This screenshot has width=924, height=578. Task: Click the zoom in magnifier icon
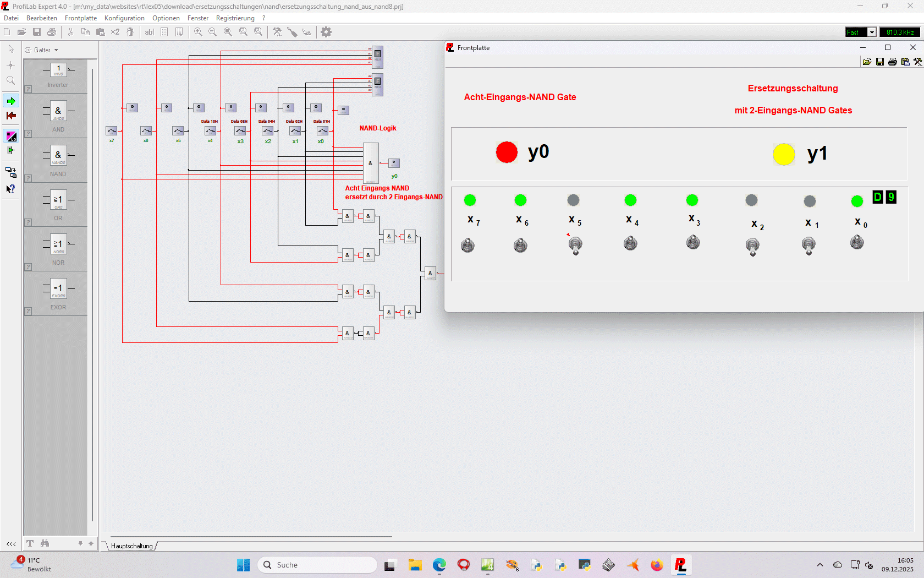point(198,32)
